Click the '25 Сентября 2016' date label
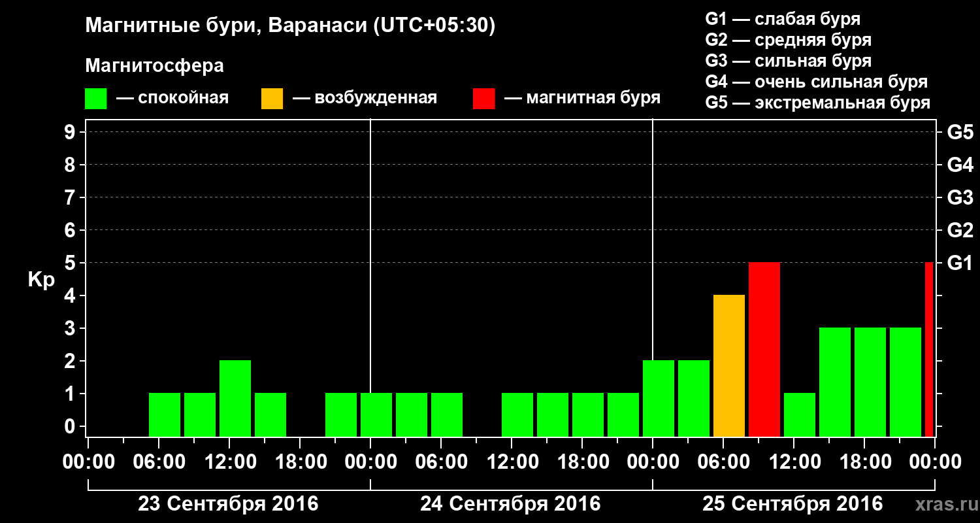 [x=792, y=504]
